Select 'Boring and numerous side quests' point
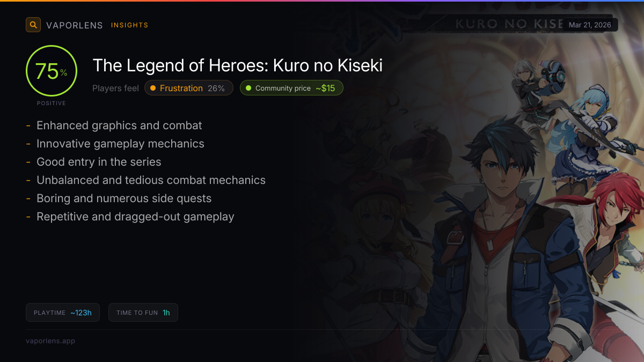Screen dimensions: 644x362 (x=124, y=198)
